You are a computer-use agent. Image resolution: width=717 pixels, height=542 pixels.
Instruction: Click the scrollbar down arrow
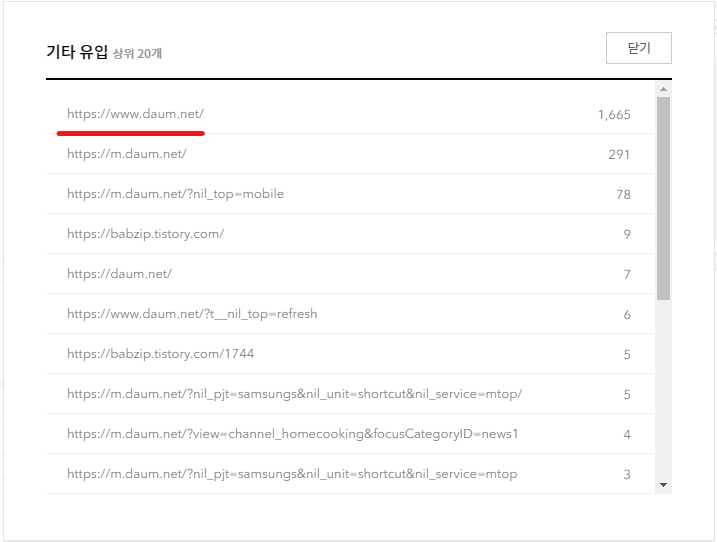click(x=663, y=485)
